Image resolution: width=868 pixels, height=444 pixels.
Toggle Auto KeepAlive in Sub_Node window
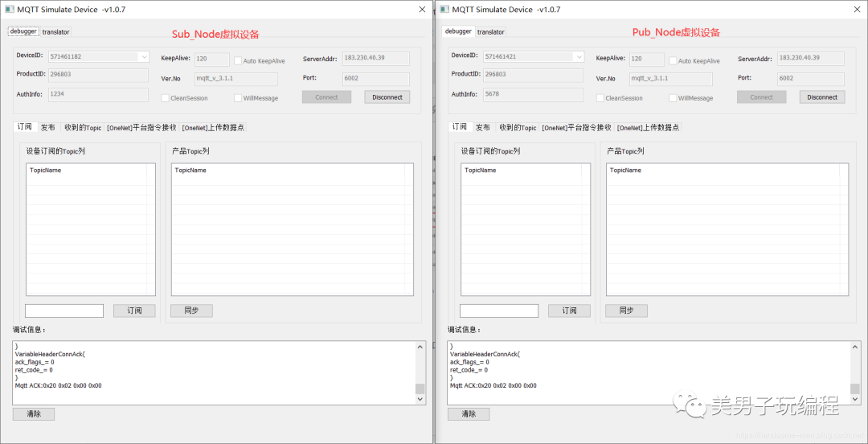click(238, 61)
